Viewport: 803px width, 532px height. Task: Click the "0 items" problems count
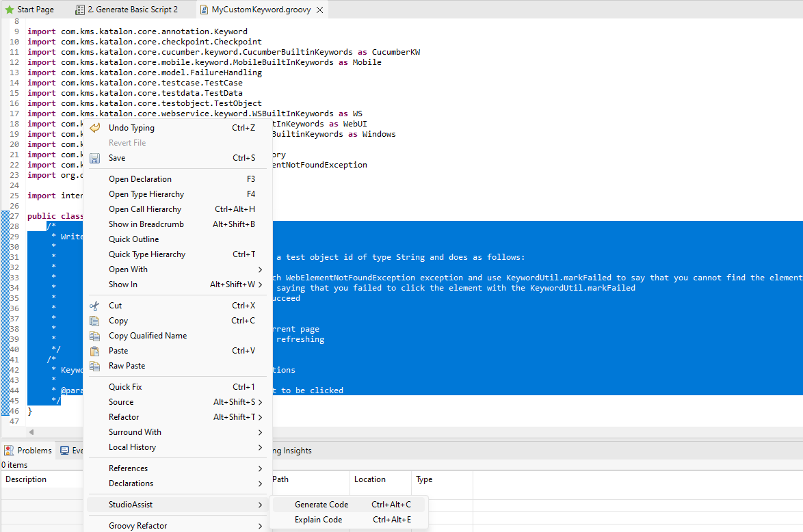(x=14, y=465)
